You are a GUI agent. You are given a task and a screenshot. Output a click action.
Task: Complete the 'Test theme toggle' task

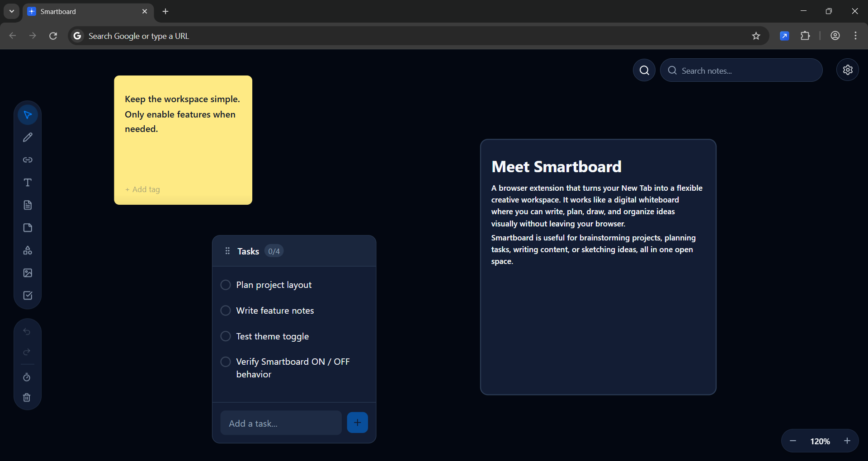[226, 336]
